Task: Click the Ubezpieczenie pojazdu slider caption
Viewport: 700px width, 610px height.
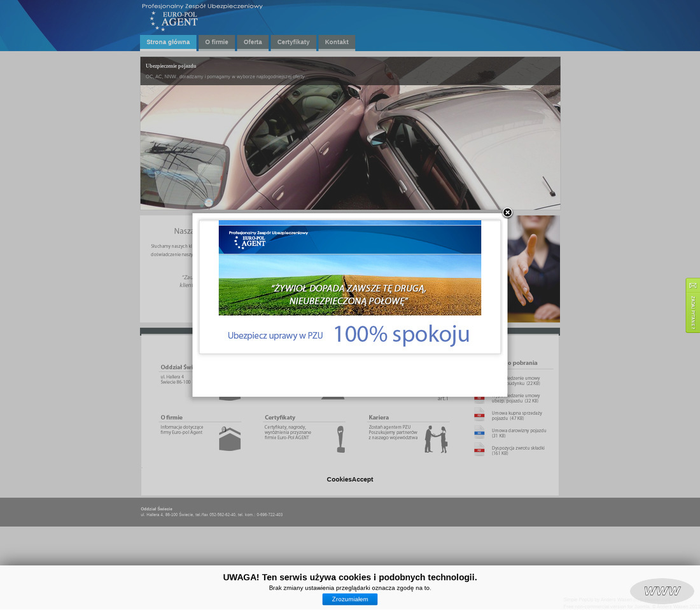Action: (x=171, y=66)
